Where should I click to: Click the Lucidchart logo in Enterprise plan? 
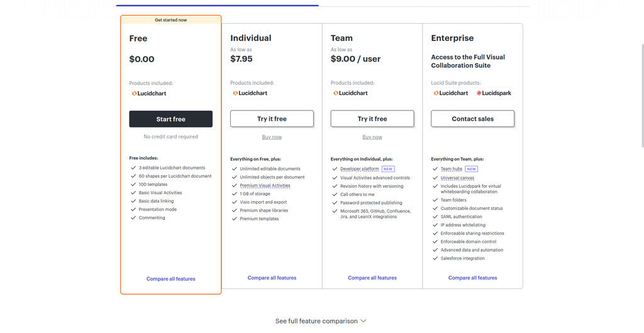pos(451,93)
